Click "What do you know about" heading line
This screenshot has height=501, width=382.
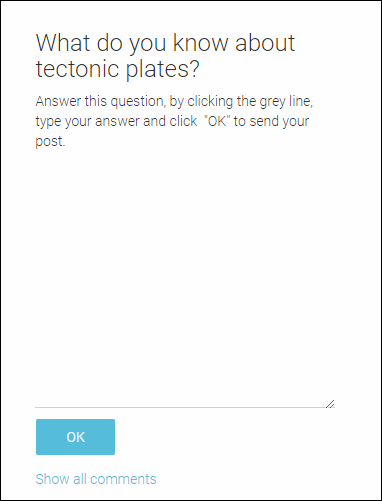[x=165, y=43]
